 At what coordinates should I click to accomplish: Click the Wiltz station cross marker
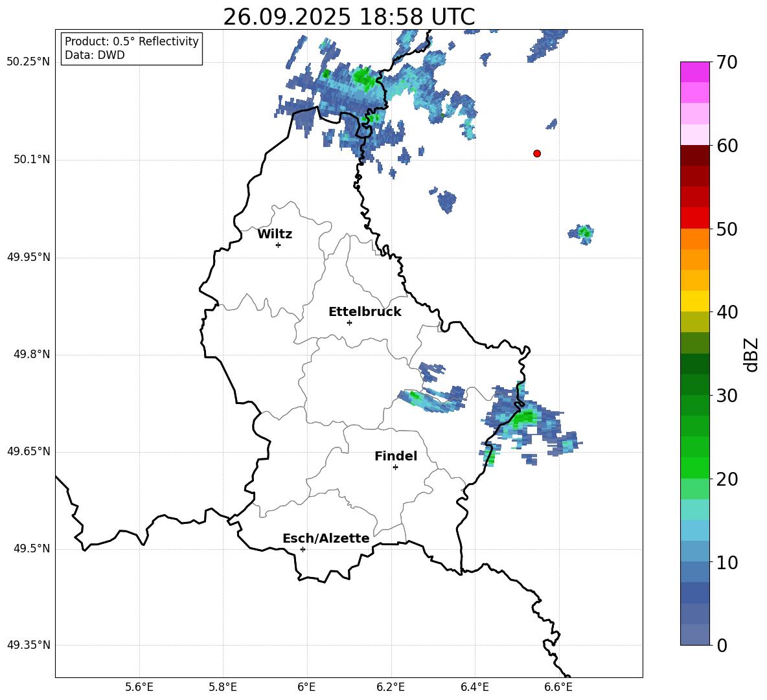pos(279,245)
